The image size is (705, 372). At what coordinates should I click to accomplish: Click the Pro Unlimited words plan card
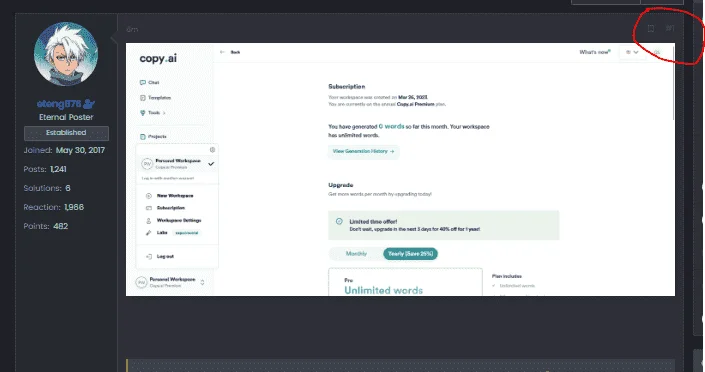click(x=405, y=282)
